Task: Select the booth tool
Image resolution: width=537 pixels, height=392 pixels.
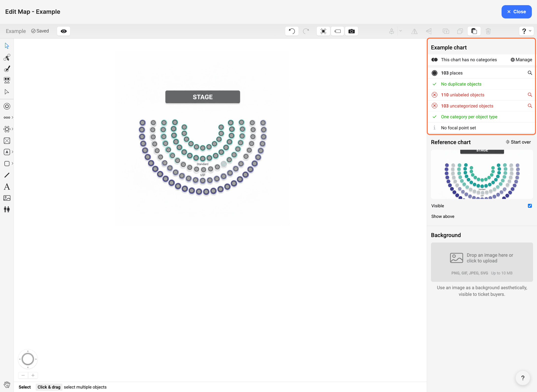Action: pos(7,141)
